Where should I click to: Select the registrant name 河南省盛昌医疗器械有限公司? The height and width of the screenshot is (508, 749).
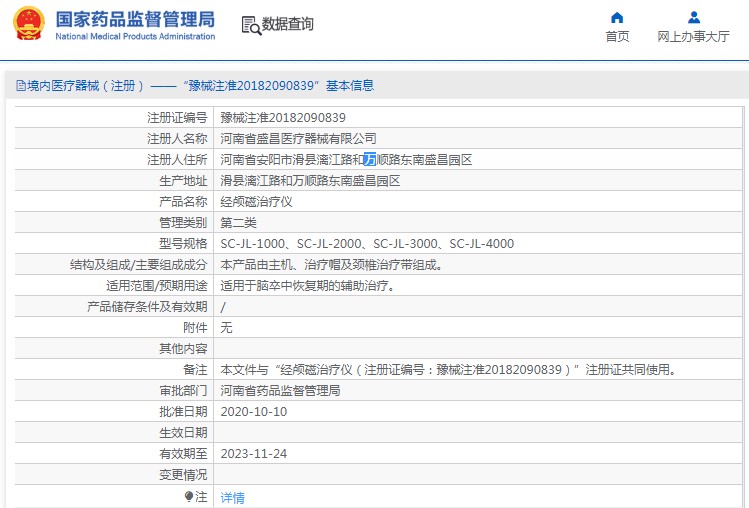(x=298, y=139)
